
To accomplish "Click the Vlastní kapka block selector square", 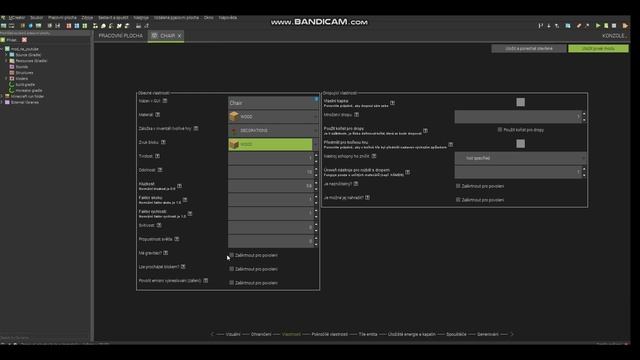I will pos(520,102).
